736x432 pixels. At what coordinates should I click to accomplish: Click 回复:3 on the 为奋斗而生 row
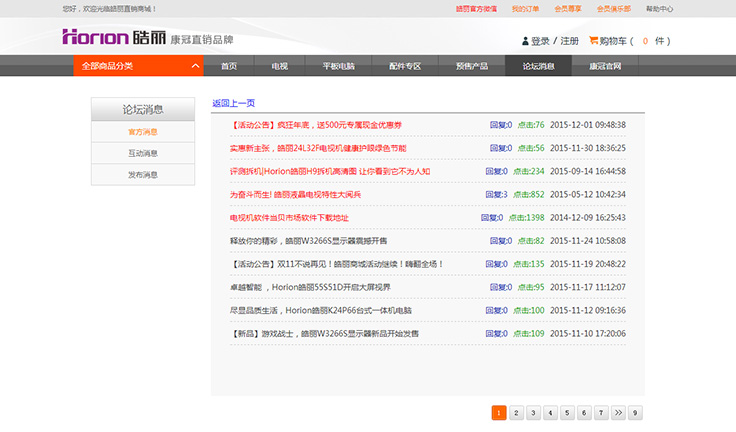[x=496, y=194]
